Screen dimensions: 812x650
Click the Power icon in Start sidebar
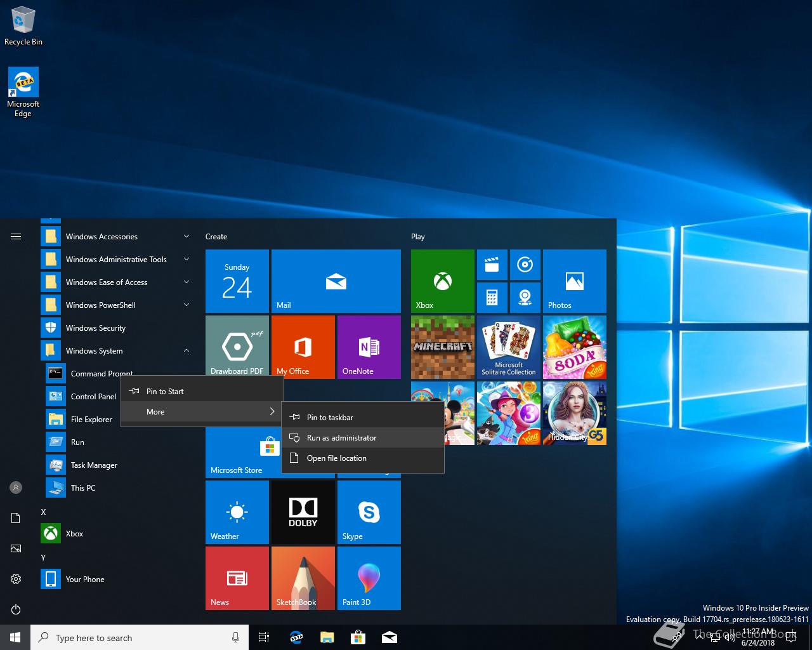click(x=16, y=609)
